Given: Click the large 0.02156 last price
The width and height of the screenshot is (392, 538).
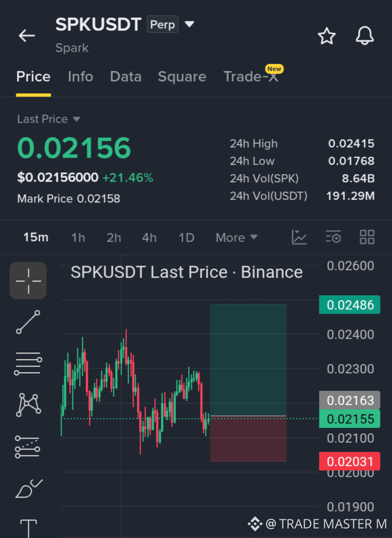Looking at the screenshot, I should click(74, 148).
